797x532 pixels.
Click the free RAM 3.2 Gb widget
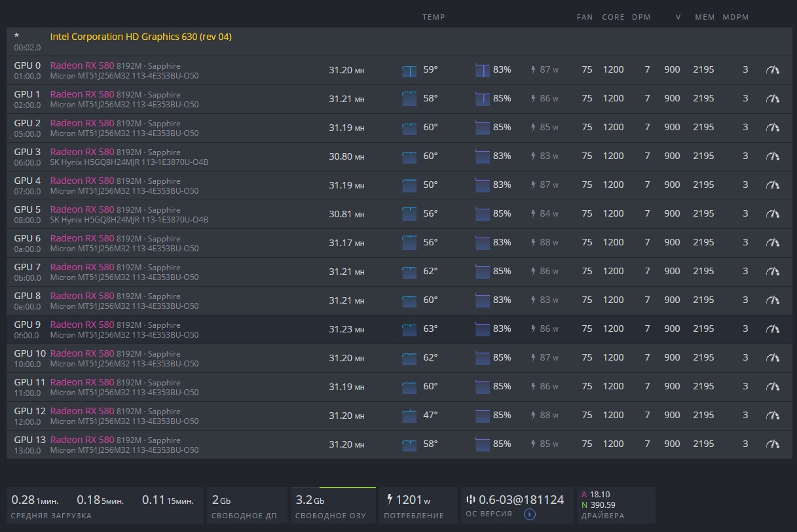(333, 505)
